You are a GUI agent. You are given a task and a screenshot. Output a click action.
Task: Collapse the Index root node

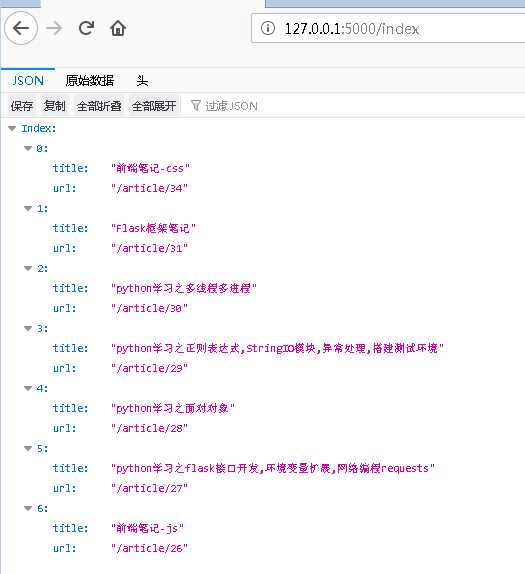tap(12, 128)
